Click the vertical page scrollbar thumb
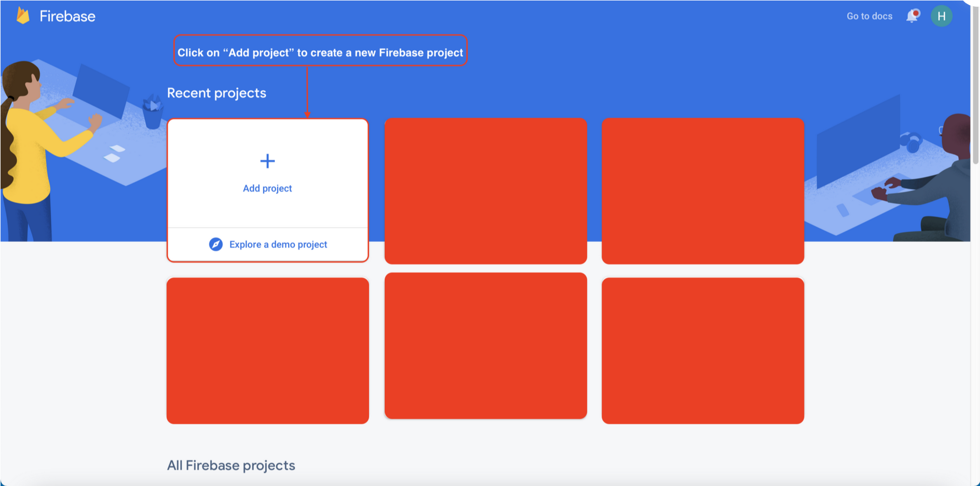Screen dimensions: 980x486 [975, 86]
